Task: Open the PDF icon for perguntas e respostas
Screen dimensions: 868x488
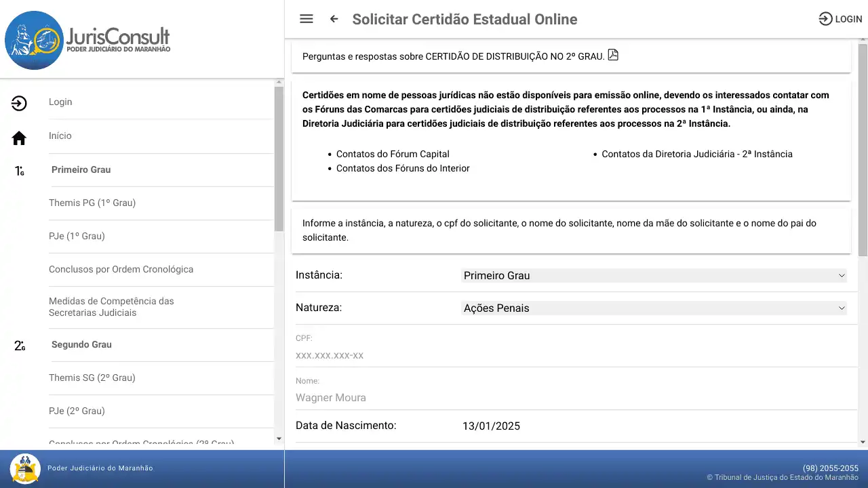Action: tap(613, 56)
